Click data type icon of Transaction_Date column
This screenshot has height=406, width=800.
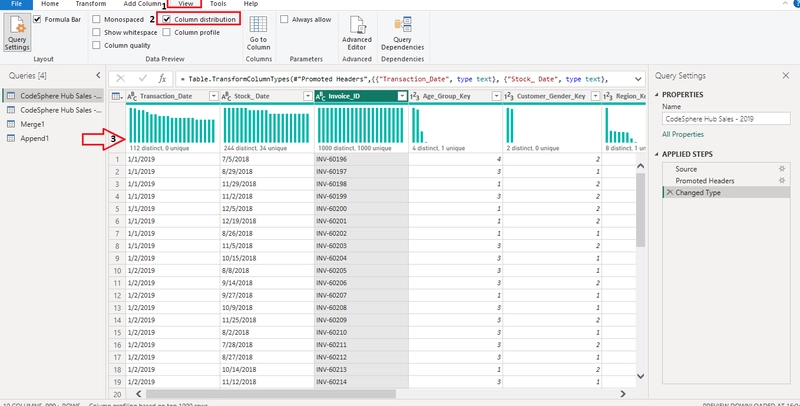(132, 96)
